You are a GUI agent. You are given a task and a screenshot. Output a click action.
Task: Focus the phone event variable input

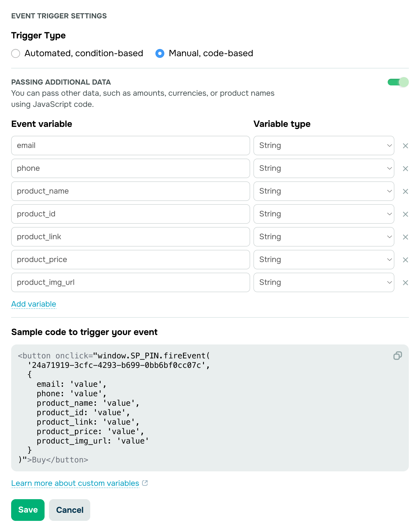click(130, 168)
